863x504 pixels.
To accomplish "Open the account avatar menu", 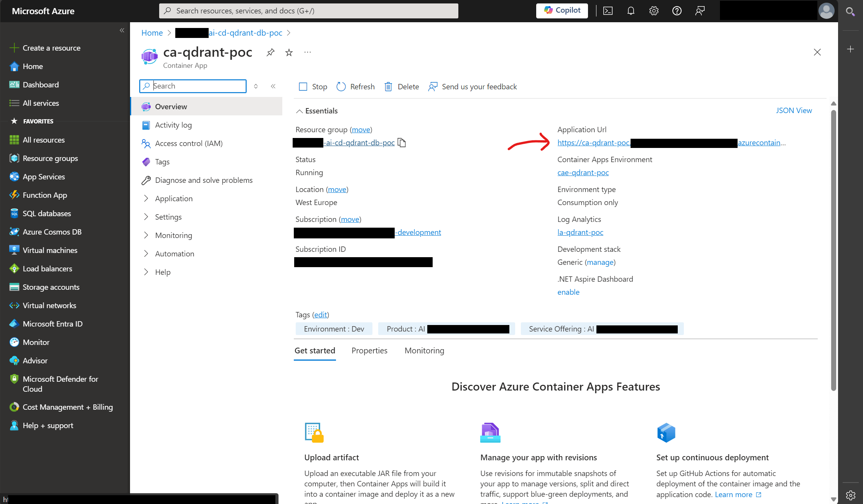I will pyautogui.click(x=826, y=11).
